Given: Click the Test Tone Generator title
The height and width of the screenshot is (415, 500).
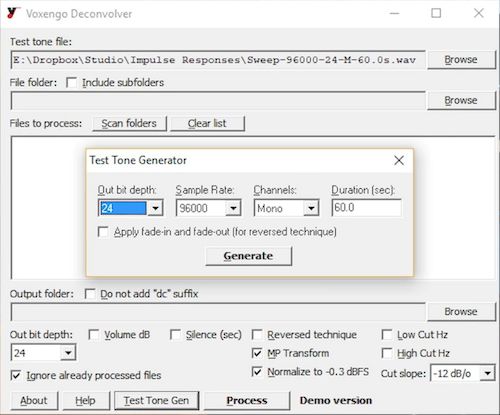Looking at the screenshot, I should point(138,160).
